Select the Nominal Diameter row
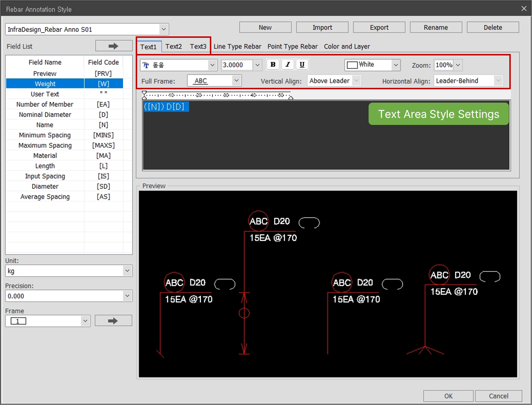Image resolution: width=532 pixels, height=405 pixels. tap(64, 114)
